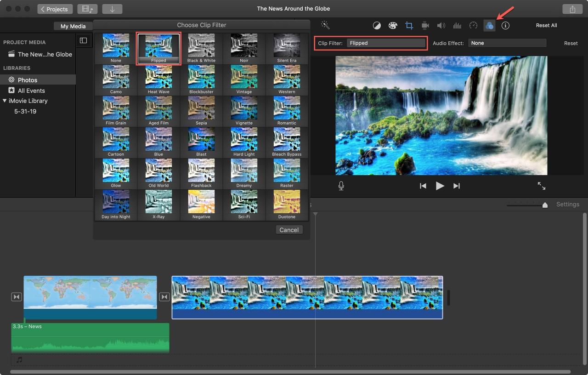Choose the Blockbuster filter
The width and height of the screenshot is (588, 375).
(201, 80)
